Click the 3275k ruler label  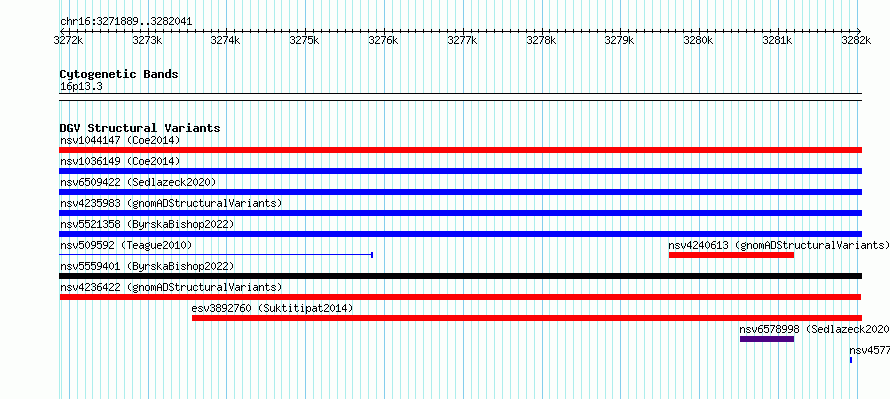[x=305, y=40]
